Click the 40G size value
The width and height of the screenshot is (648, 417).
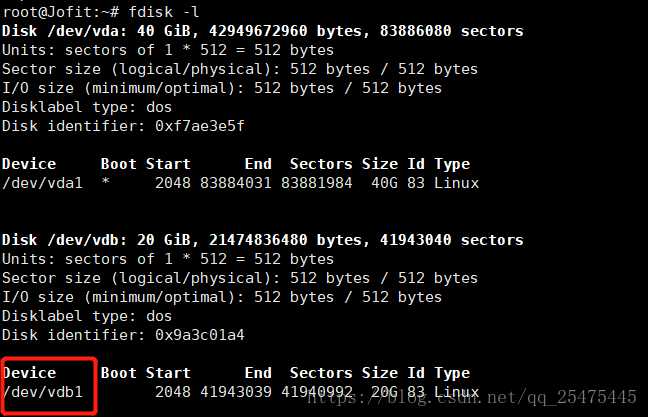(x=384, y=183)
